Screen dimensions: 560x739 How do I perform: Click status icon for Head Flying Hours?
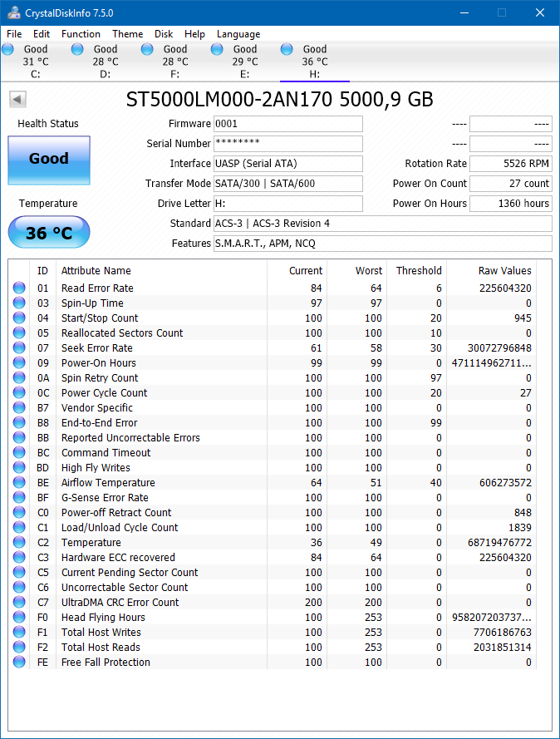pyautogui.click(x=19, y=617)
